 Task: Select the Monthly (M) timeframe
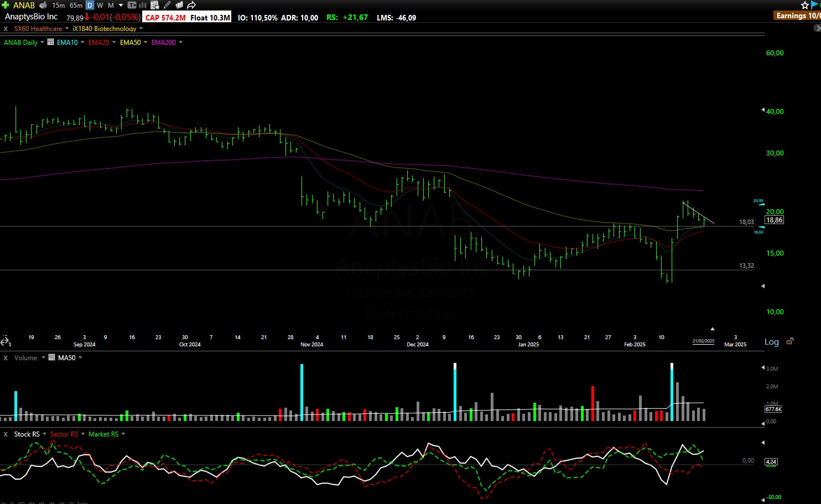tap(111, 5)
